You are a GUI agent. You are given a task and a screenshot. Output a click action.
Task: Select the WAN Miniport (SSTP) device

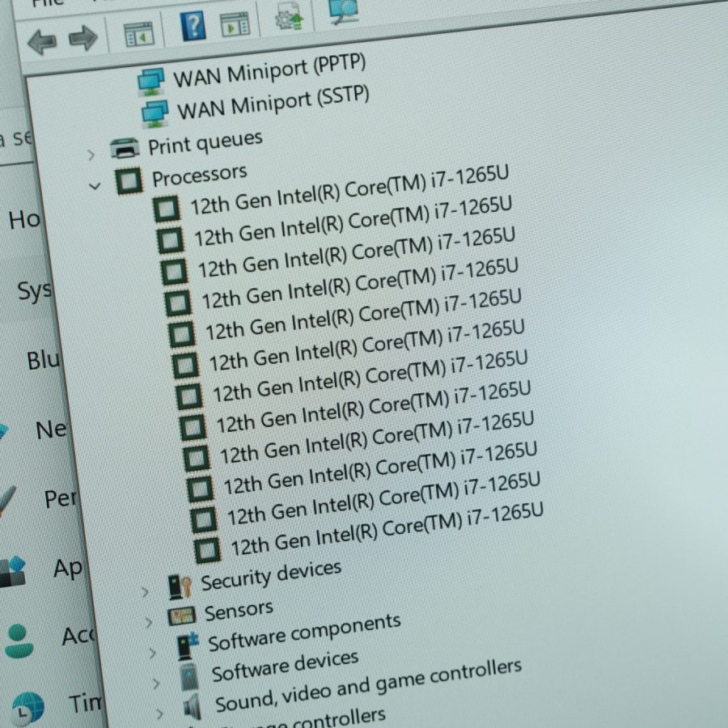(x=273, y=103)
